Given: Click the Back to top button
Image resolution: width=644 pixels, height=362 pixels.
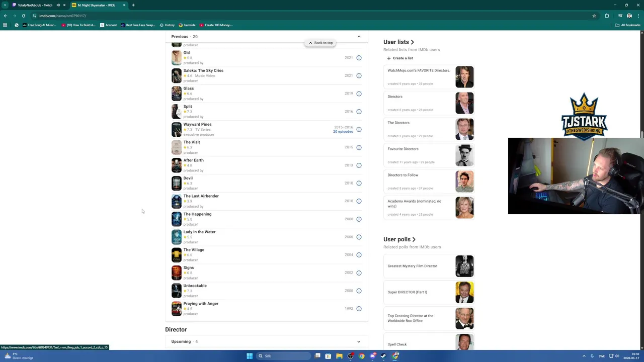Looking at the screenshot, I should [x=320, y=43].
